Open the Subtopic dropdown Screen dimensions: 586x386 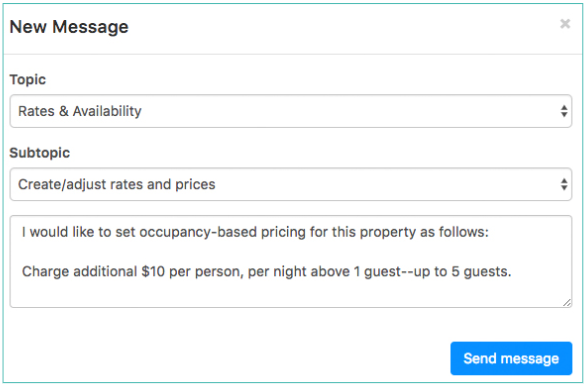click(x=291, y=184)
